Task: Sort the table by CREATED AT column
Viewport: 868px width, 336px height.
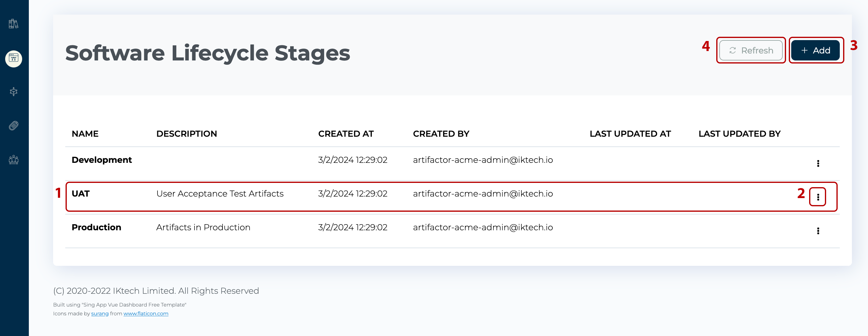Action: pos(346,134)
